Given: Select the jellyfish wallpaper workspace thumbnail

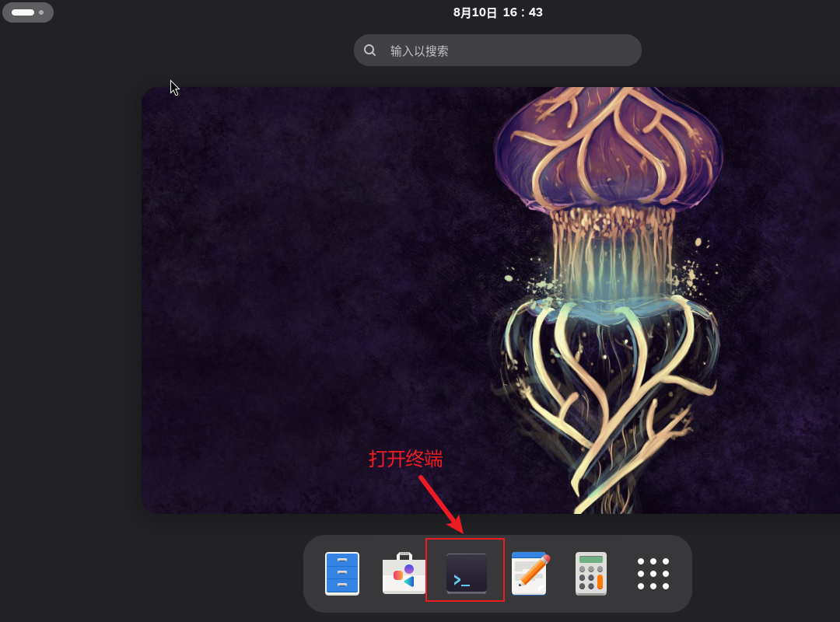Looking at the screenshot, I should (x=491, y=300).
